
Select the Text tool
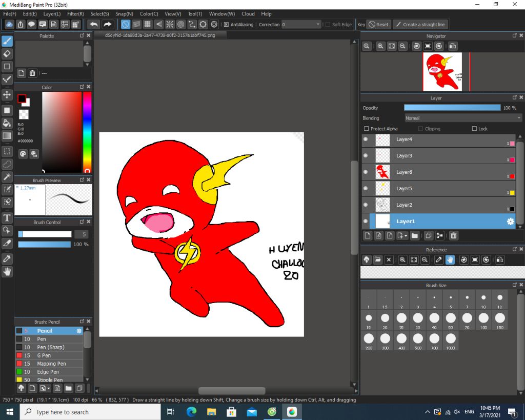click(7, 218)
